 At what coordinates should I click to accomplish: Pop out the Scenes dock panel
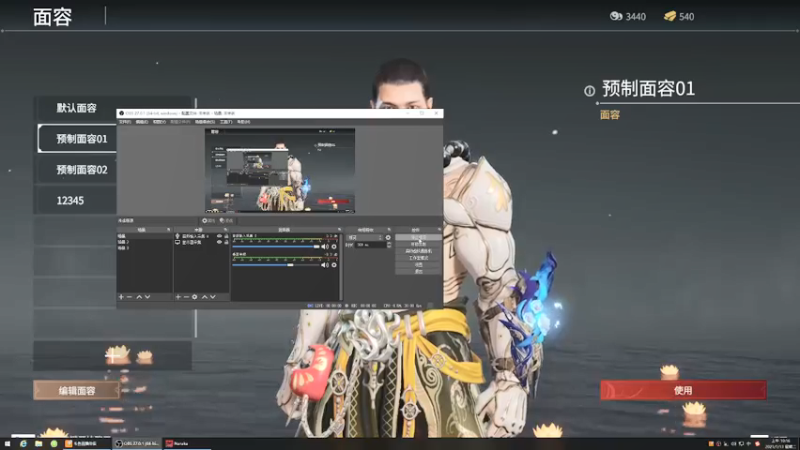point(168,230)
